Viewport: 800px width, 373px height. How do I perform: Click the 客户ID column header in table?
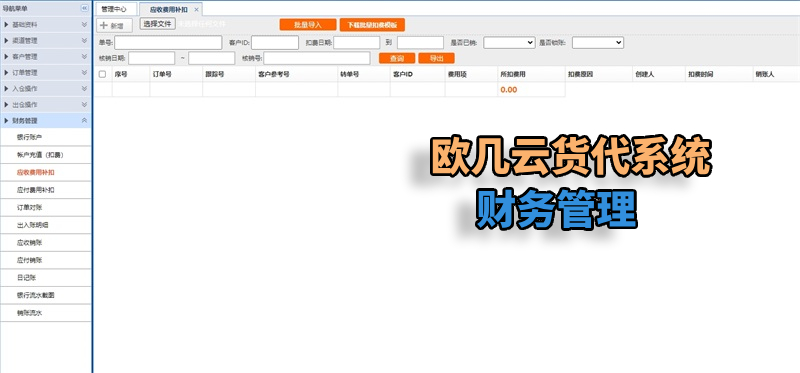click(417, 74)
